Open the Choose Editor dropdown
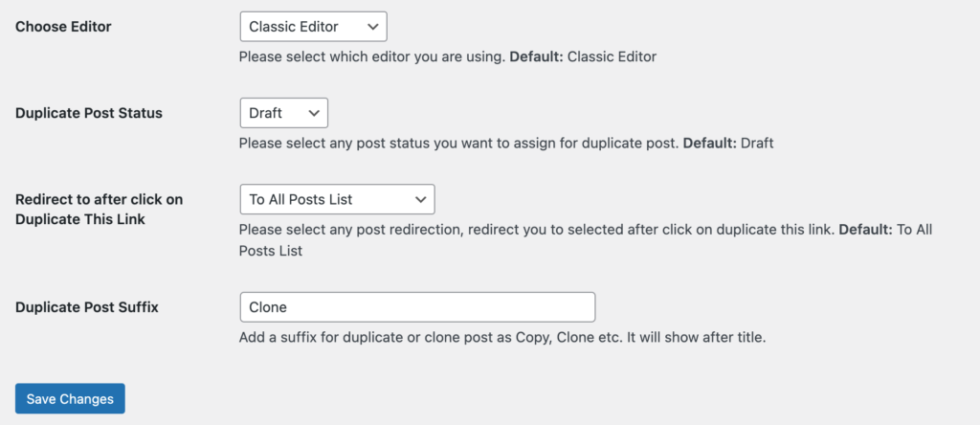The width and height of the screenshot is (980, 425). click(313, 27)
